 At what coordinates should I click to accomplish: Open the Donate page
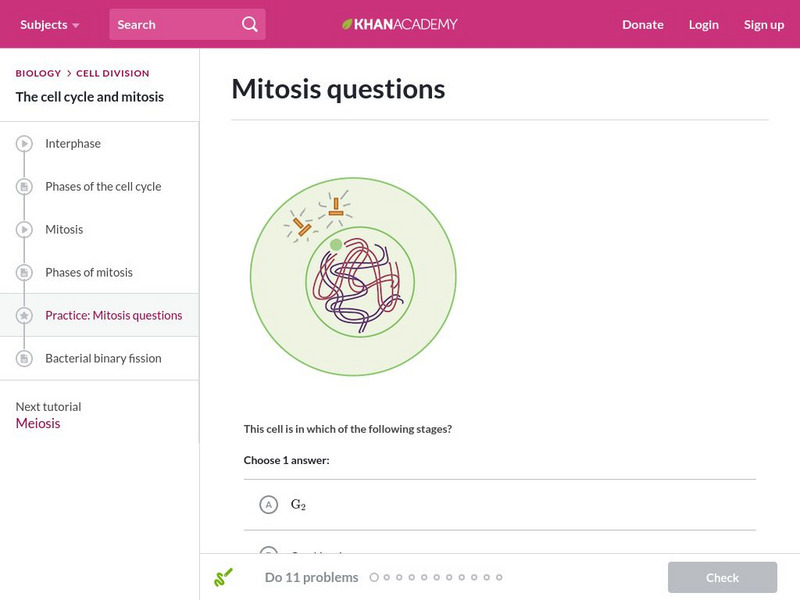[x=642, y=24]
